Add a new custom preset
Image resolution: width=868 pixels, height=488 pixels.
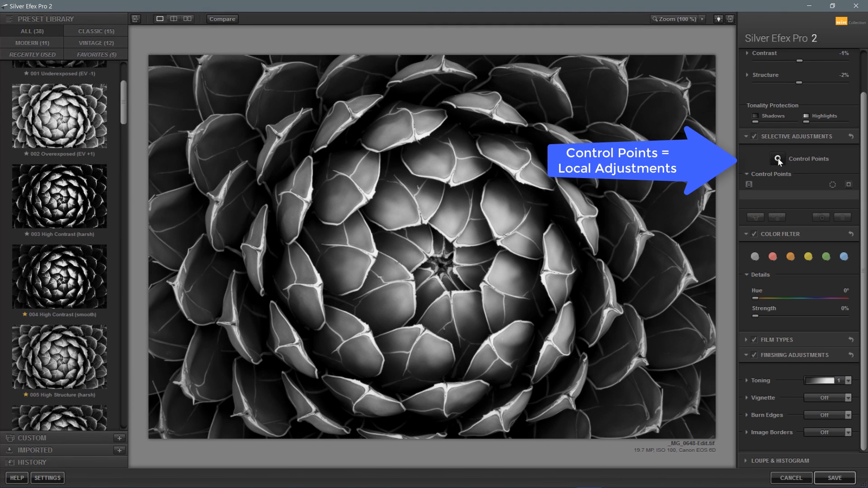point(119,438)
